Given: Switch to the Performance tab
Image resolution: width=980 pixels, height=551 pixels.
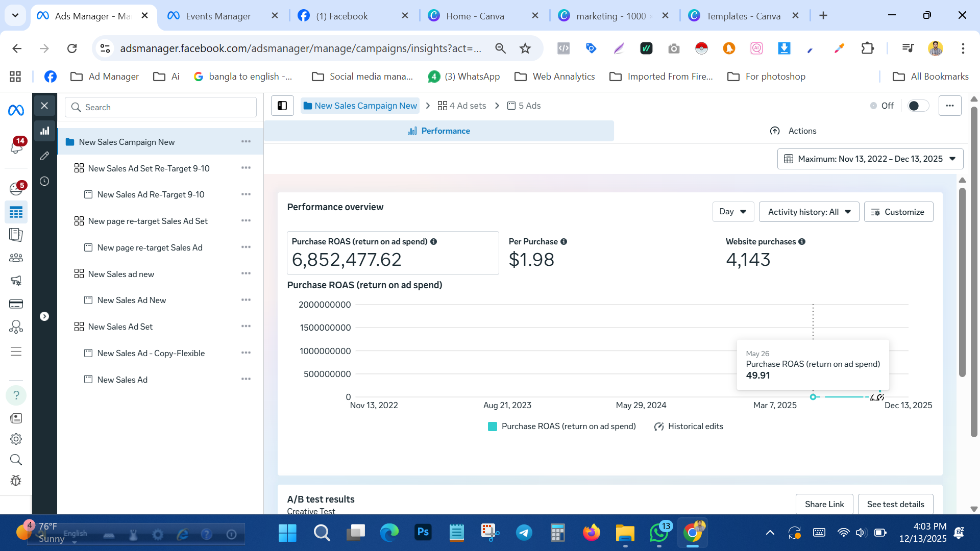Looking at the screenshot, I should (x=439, y=131).
